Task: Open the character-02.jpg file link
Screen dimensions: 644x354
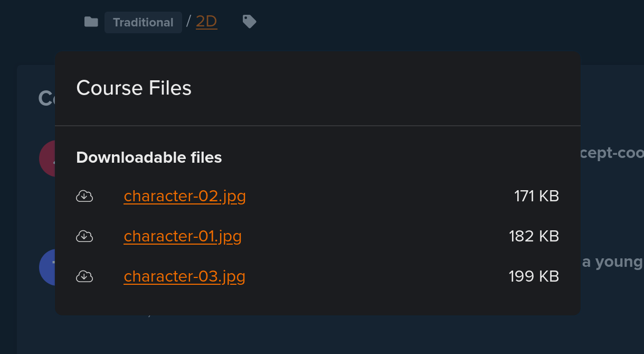Action: [185, 196]
